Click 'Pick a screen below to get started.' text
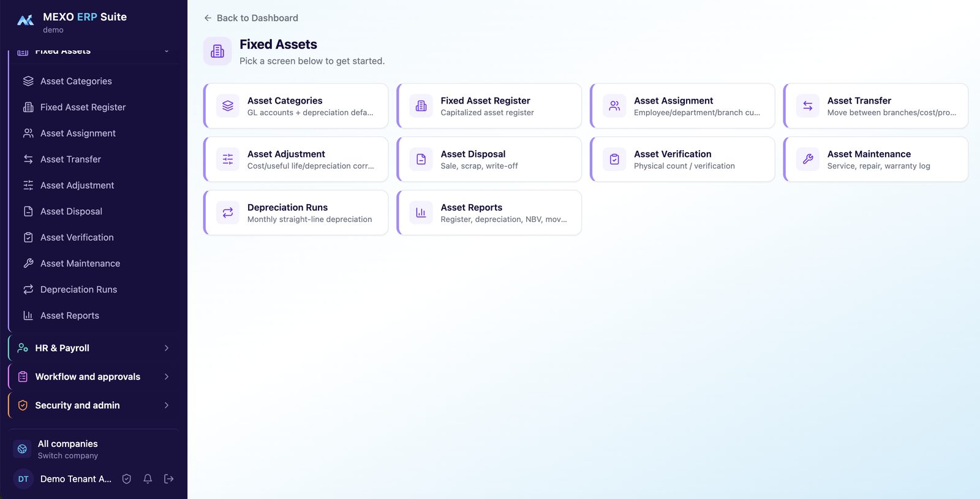Screen dimensions: 980x499 click(x=312, y=61)
